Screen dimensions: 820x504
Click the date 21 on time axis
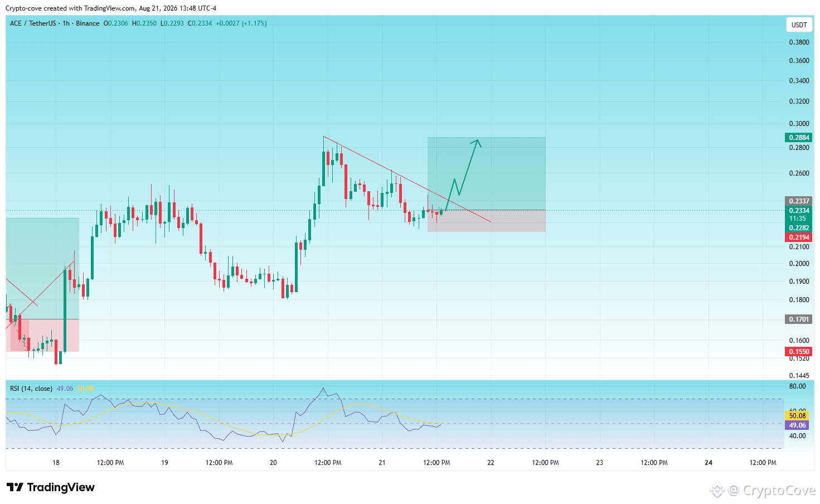pos(382,463)
